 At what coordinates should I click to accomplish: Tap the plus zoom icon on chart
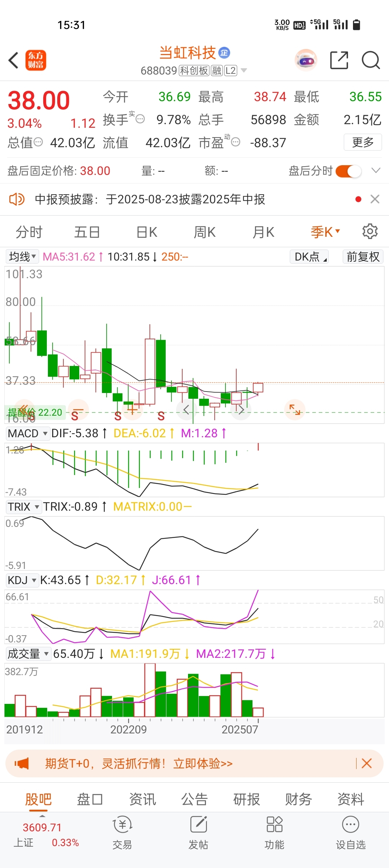pos(132,410)
